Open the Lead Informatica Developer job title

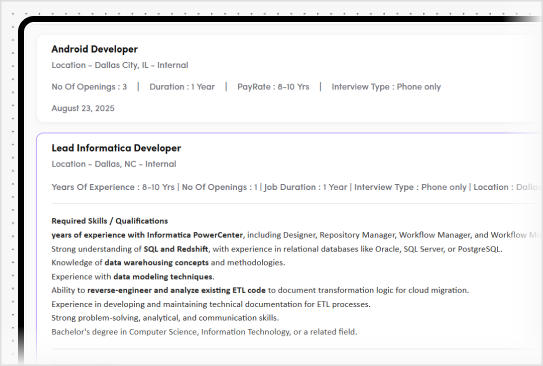pos(116,148)
